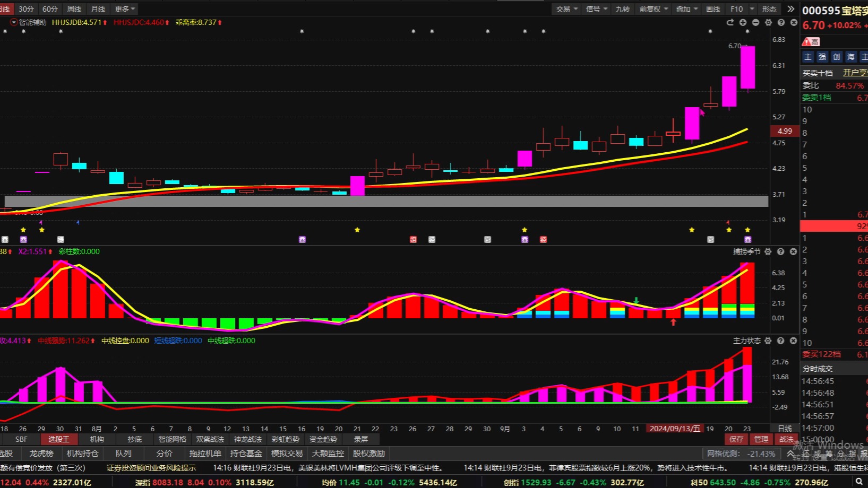Toggle the 九转 indicator button

point(622,9)
